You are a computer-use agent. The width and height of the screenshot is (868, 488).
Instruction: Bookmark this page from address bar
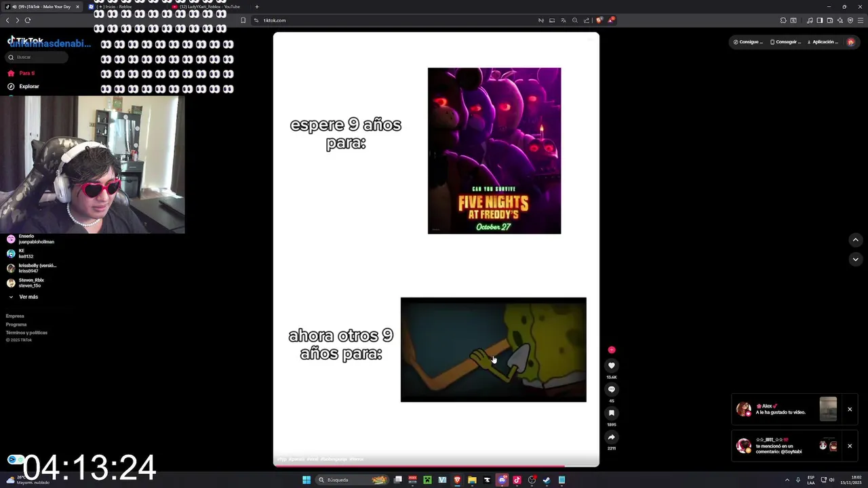243,20
